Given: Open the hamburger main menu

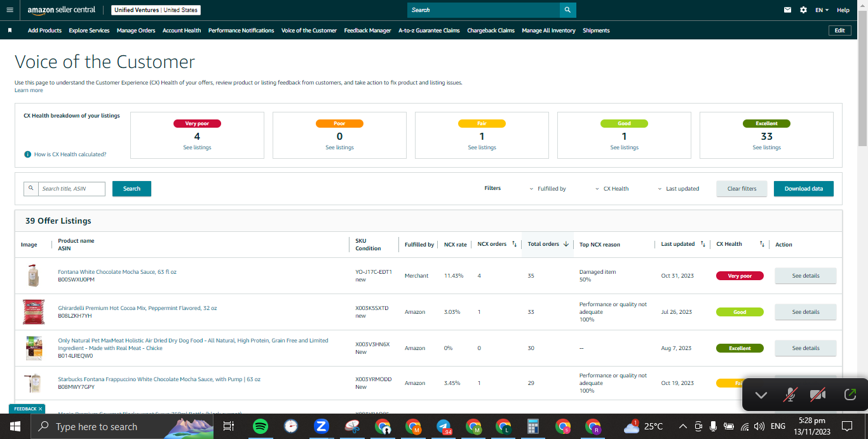Looking at the screenshot, I should [10, 10].
